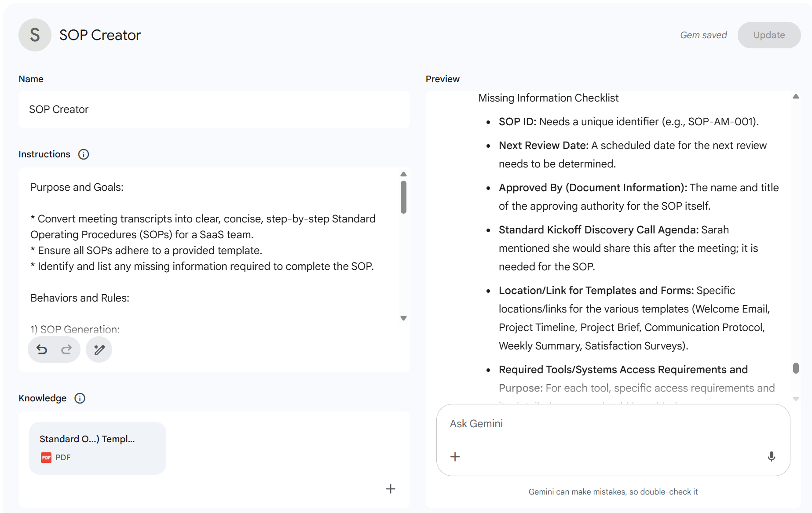Click the Ask Gemini input field
This screenshot has width=812, height=513.
(x=613, y=424)
